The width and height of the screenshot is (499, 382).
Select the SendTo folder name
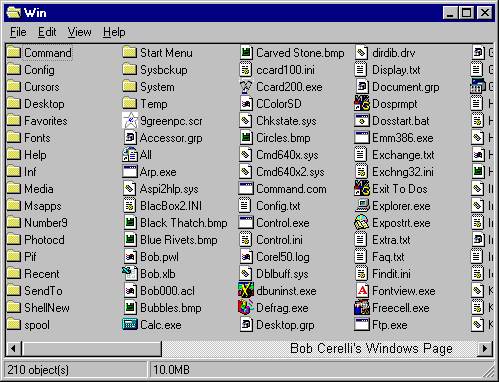43,291
